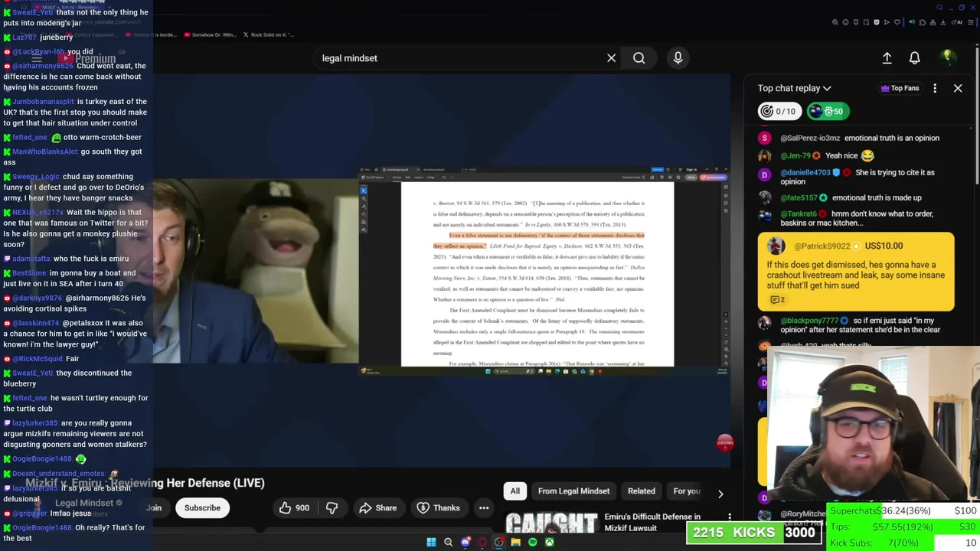Open the YouTube notifications bell

pyautogui.click(x=914, y=57)
